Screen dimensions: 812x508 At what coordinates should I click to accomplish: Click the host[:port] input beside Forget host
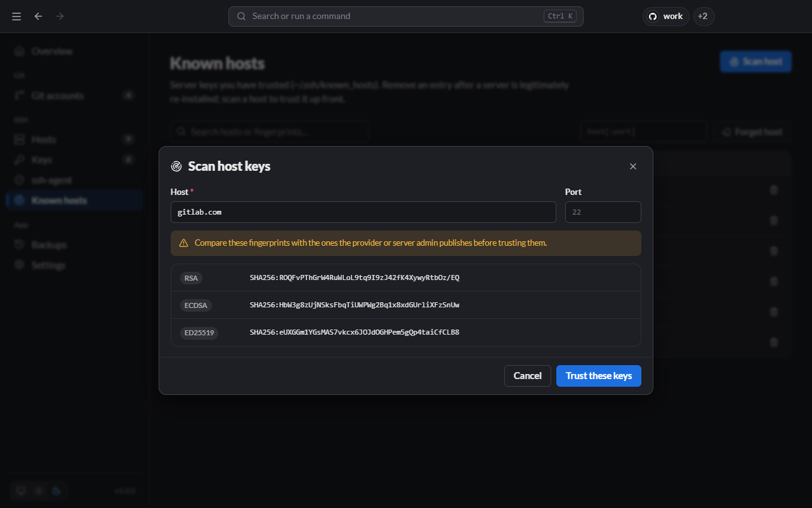(643, 132)
